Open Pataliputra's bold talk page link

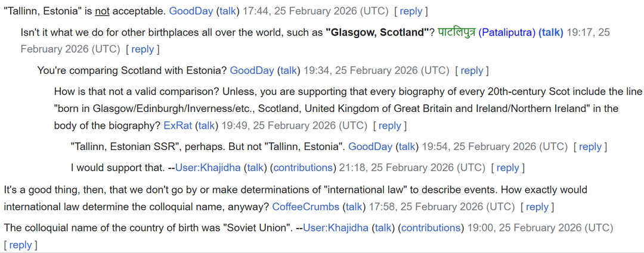(x=550, y=32)
